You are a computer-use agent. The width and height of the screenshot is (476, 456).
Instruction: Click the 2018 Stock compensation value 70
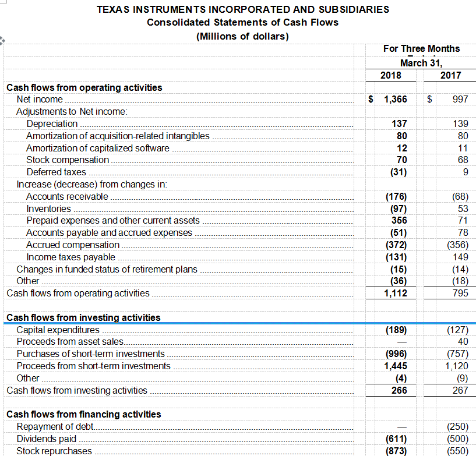click(401, 160)
